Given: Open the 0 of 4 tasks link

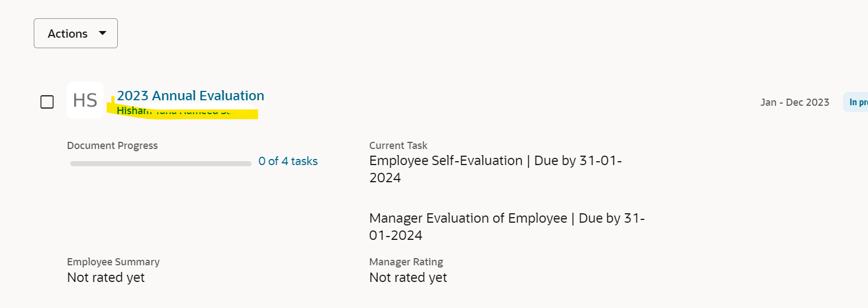Looking at the screenshot, I should point(288,161).
